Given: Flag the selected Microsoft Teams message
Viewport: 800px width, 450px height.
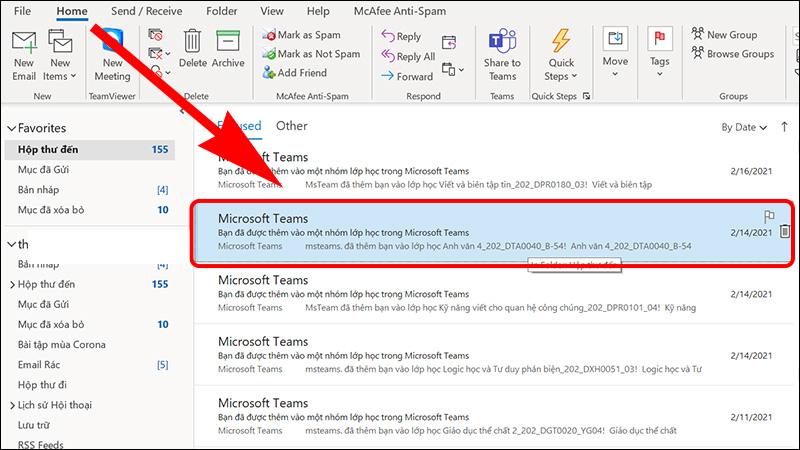Looking at the screenshot, I should point(769,216).
